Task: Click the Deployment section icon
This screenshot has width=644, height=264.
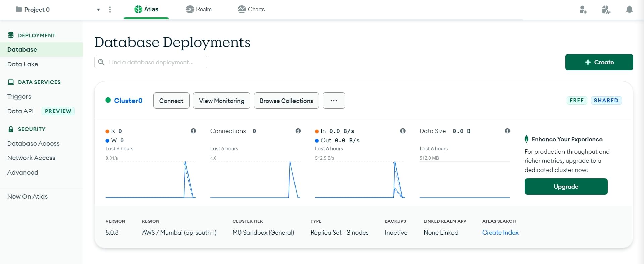Action: coord(11,35)
